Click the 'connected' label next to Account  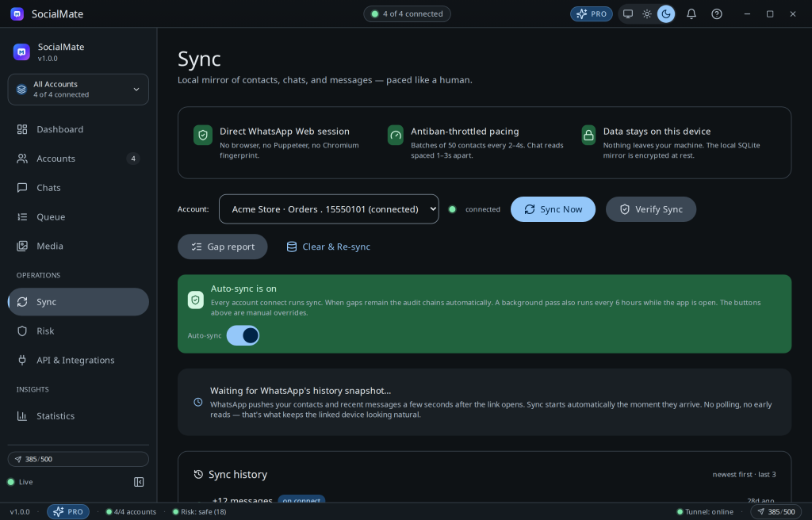pos(483,209)
